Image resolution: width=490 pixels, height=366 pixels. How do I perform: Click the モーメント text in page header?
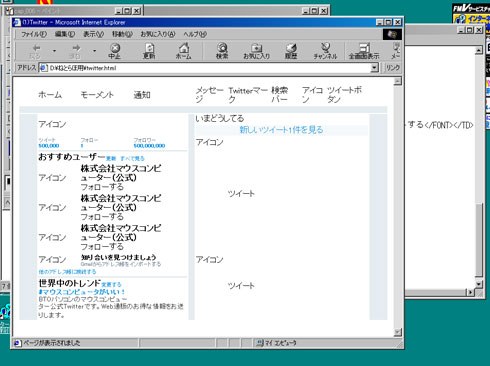pyautogui.click(x=97, y=95)
